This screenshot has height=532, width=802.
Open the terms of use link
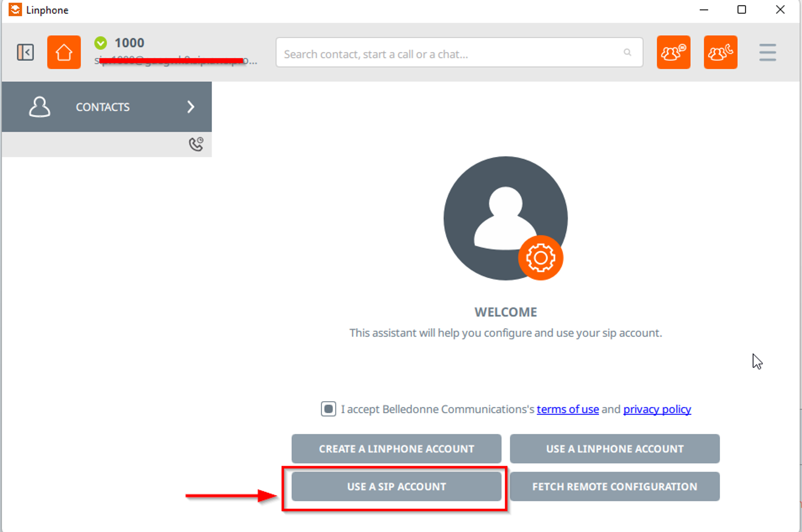568,409
